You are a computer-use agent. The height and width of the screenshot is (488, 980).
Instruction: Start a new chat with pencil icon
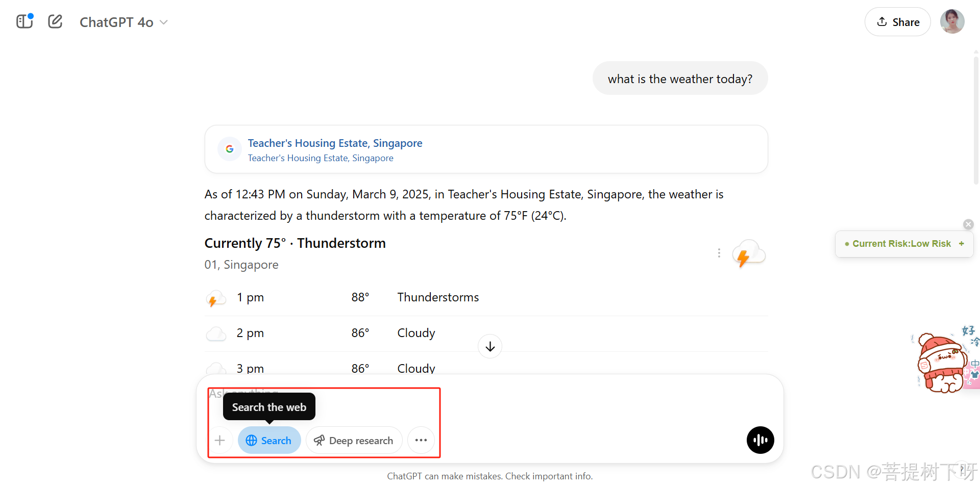coord(55,21)
